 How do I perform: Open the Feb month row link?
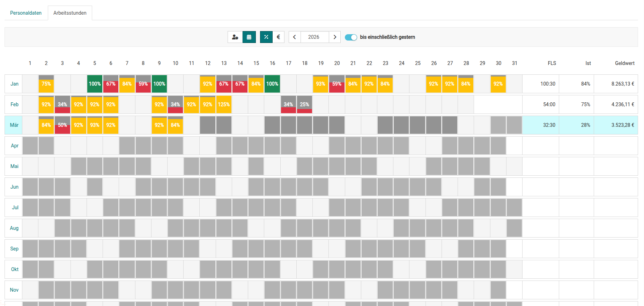point(14,104)
